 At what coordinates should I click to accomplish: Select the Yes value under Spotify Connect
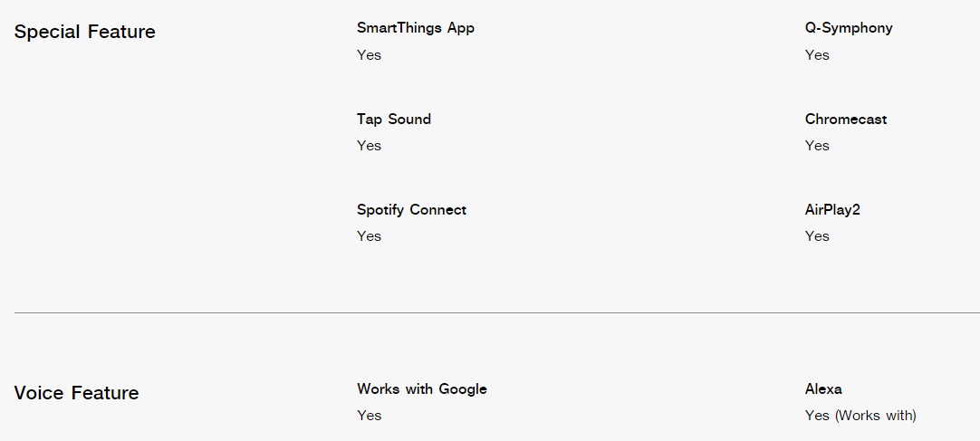(369, 236)
